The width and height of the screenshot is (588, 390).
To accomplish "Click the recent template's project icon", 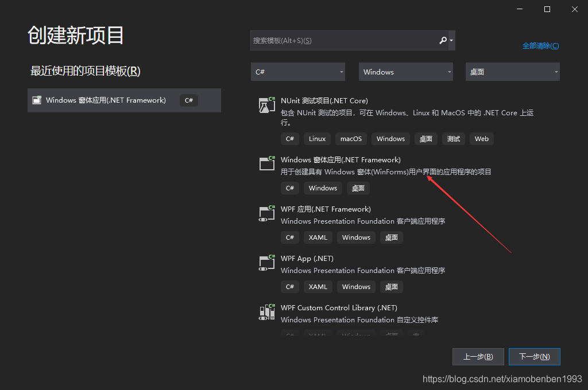I will coord(37,100).
